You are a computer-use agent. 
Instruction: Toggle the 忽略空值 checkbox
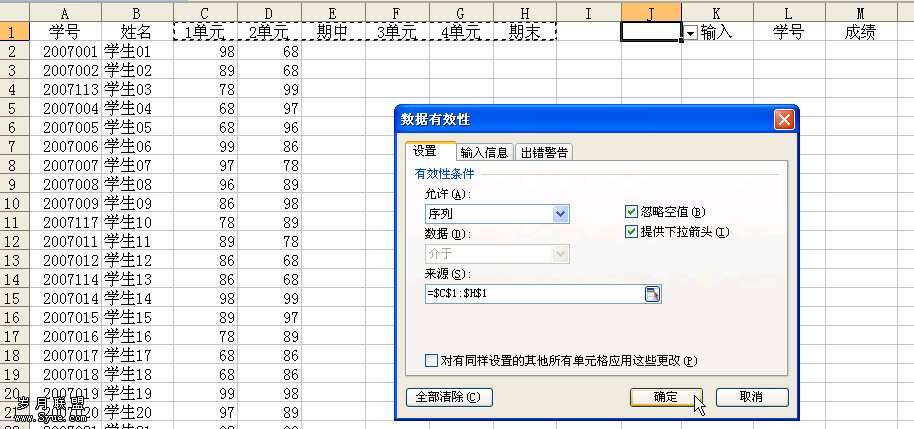pos(631,212)
